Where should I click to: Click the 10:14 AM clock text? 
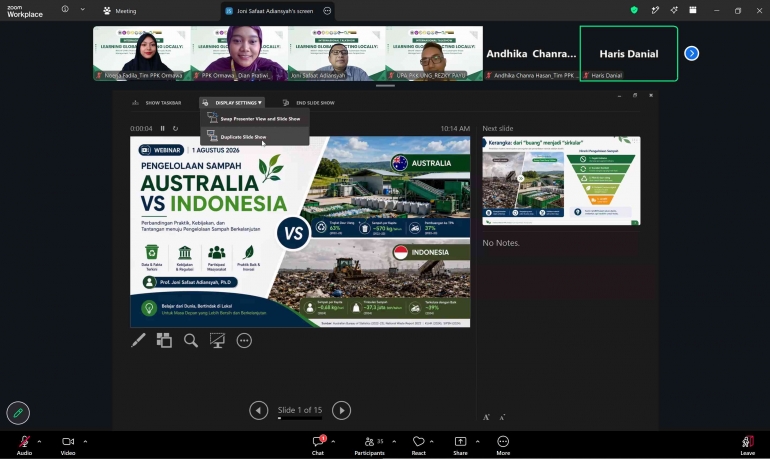tap(455, 129)
